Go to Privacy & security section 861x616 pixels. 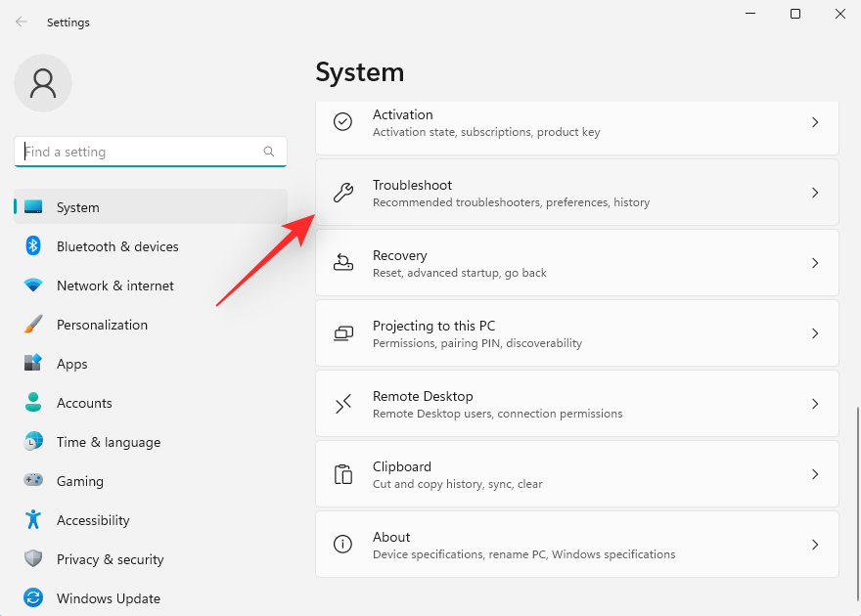click(x=110, y=559)
